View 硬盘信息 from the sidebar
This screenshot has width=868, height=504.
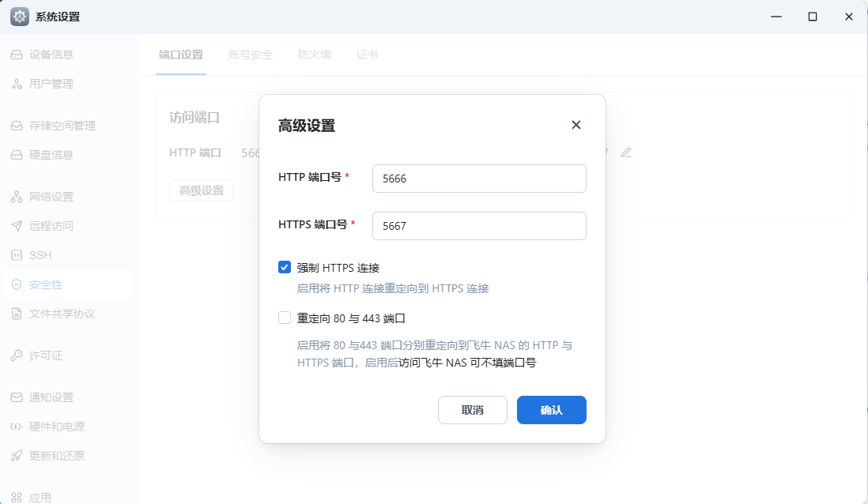point(50,154)
